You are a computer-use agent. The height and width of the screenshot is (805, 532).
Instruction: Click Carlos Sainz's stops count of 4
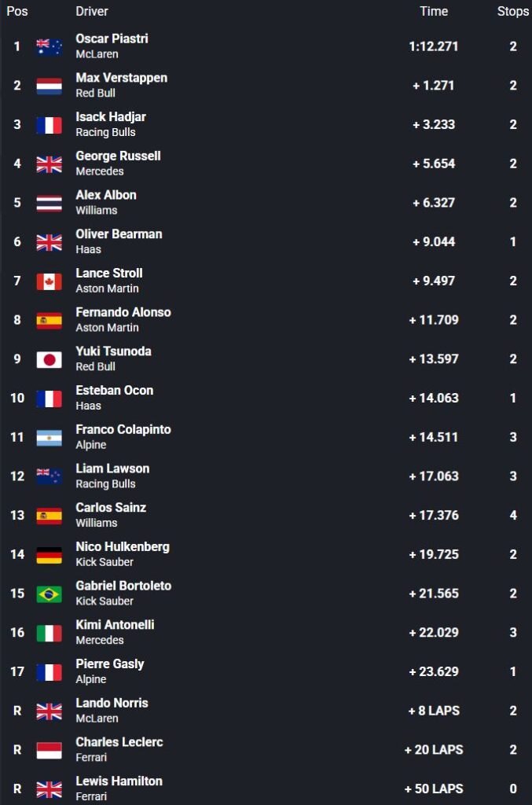(x=513, y=516)
